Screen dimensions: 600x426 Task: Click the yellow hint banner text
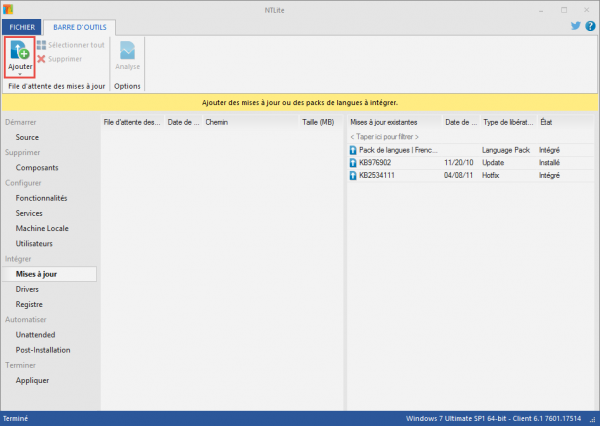[x=300, y=103]
